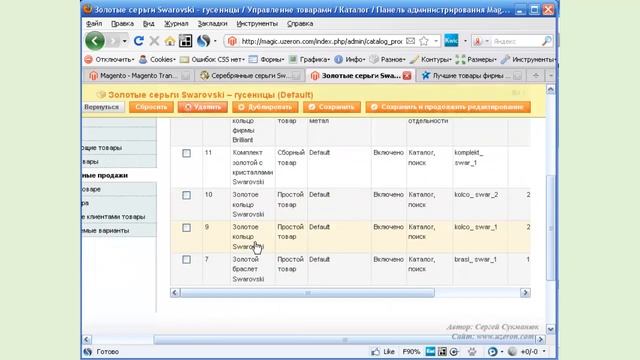Open the dropdown beside the blue swirl icon
This screenshot has height=360, width=640.
point(215,41)
